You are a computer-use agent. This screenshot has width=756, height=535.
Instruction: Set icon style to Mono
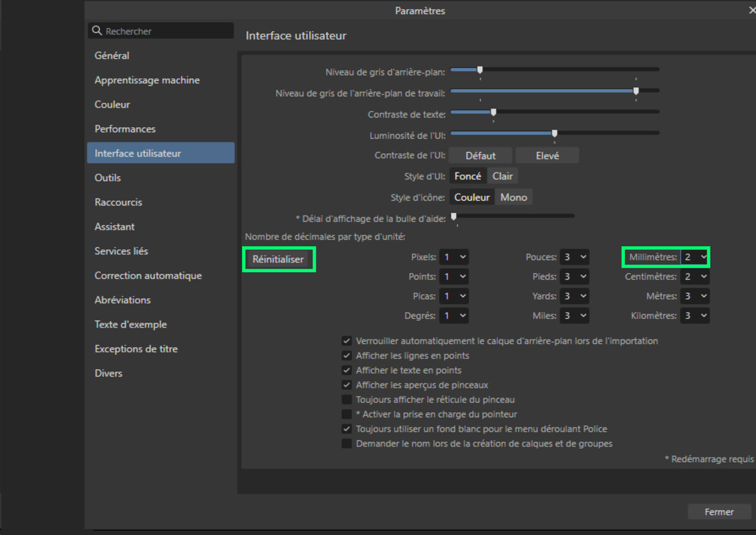coord(513,197)
